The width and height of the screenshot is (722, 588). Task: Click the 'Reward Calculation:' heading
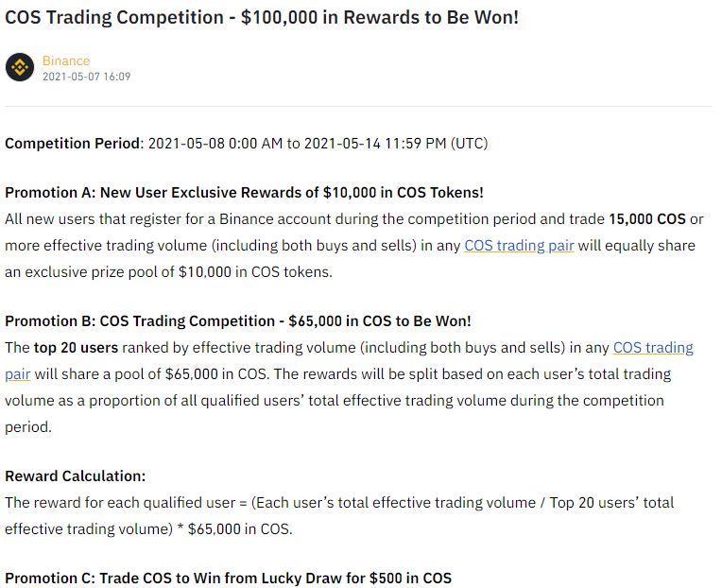tap(75, 476)
